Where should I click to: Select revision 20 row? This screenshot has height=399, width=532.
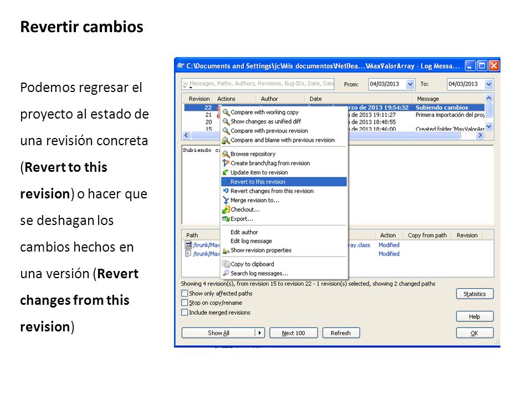coord(334,122)
